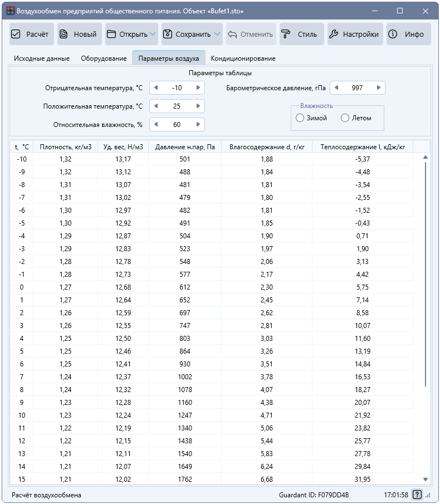Click the Отменить undo button

pyautogui.click(x=251, y=34)
